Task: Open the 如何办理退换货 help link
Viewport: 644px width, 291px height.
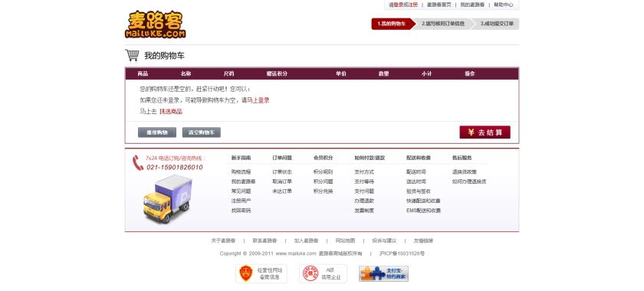Action: (x=469, y=181)
